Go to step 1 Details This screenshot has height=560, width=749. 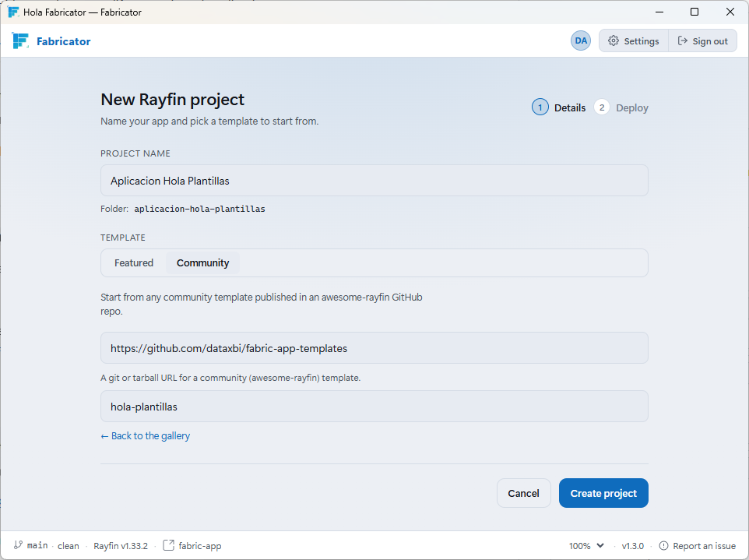pos(558,107)
